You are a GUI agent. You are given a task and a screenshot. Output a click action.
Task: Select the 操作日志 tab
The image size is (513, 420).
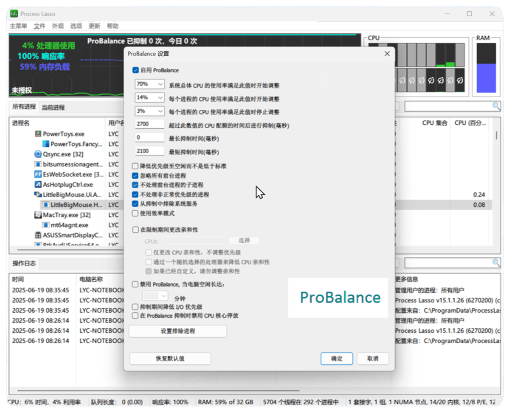tap(24, 264)
